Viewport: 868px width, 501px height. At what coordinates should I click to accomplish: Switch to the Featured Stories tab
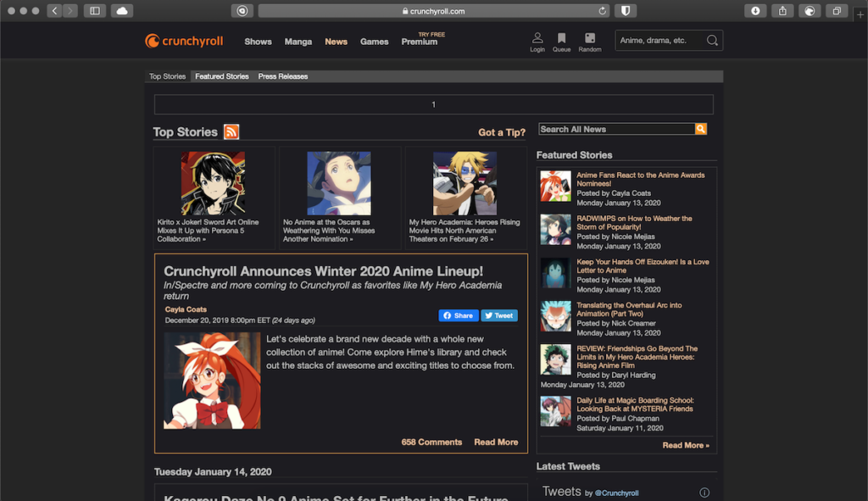221,75
